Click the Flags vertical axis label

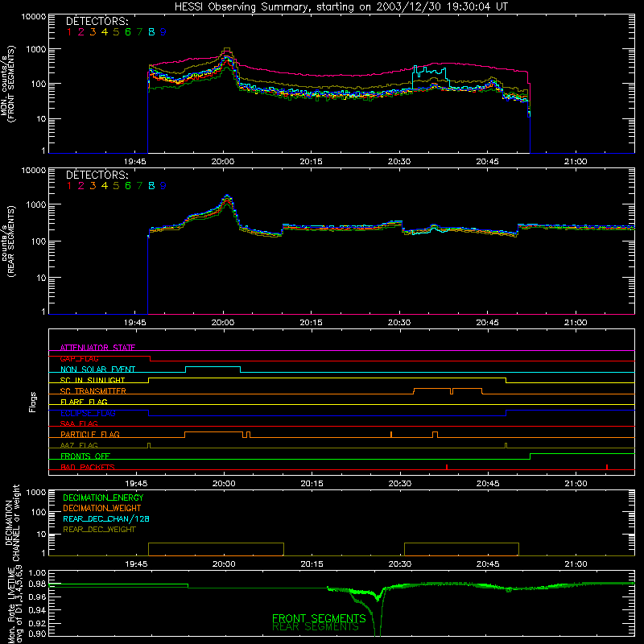tap(32, 402)
